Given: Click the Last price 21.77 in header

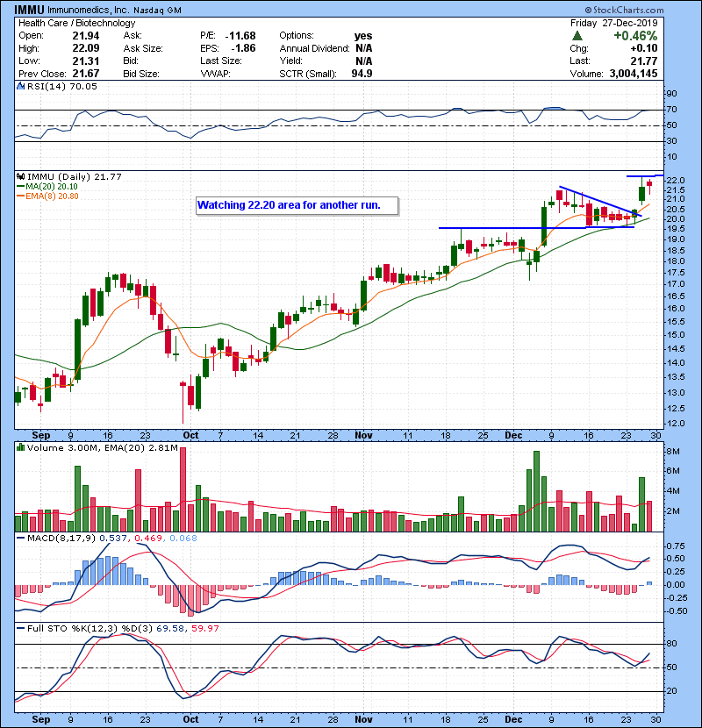Looking at the screenshot, I should click(x=644, y=61).
